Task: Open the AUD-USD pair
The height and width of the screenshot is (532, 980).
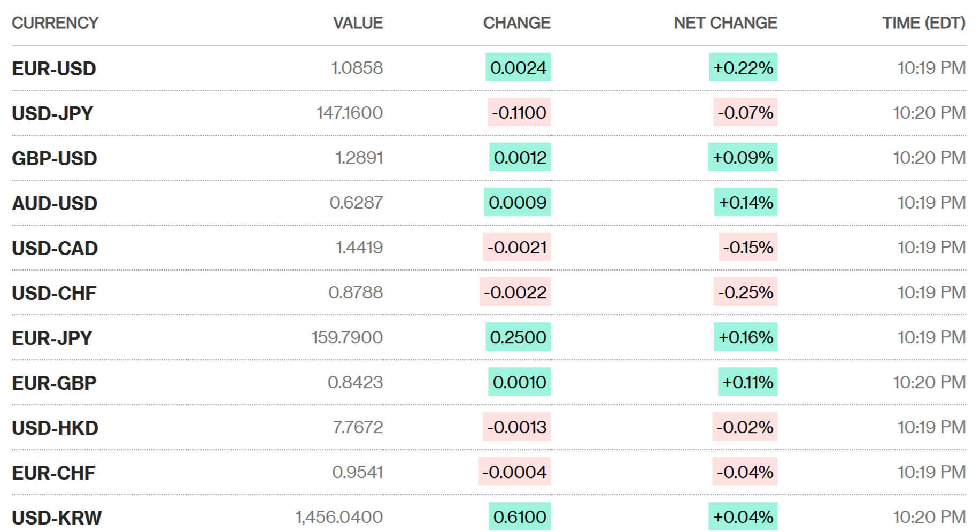Action: click(x=55, y=203)
